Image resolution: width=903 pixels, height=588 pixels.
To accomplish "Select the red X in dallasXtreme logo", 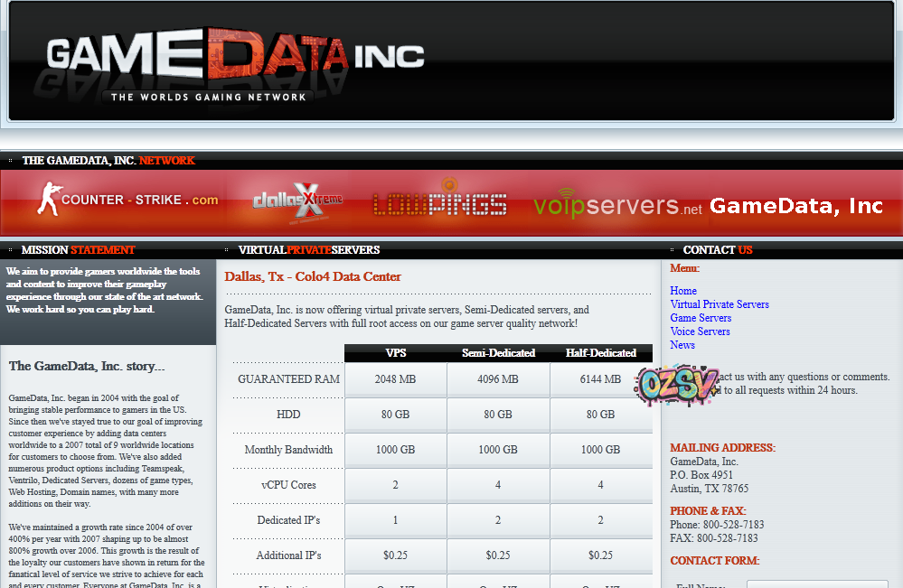I will 308,201.
